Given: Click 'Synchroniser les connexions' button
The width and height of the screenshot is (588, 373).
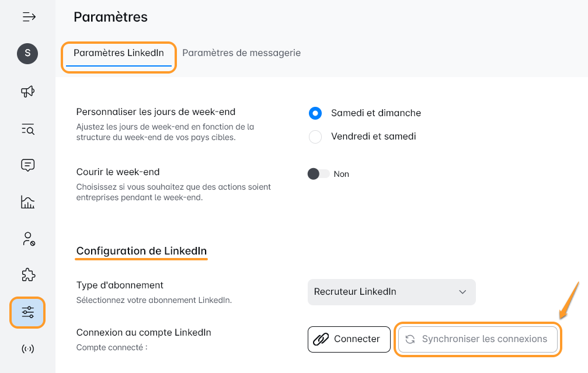Looking at the screenshot, I should (x=478, y=339).
